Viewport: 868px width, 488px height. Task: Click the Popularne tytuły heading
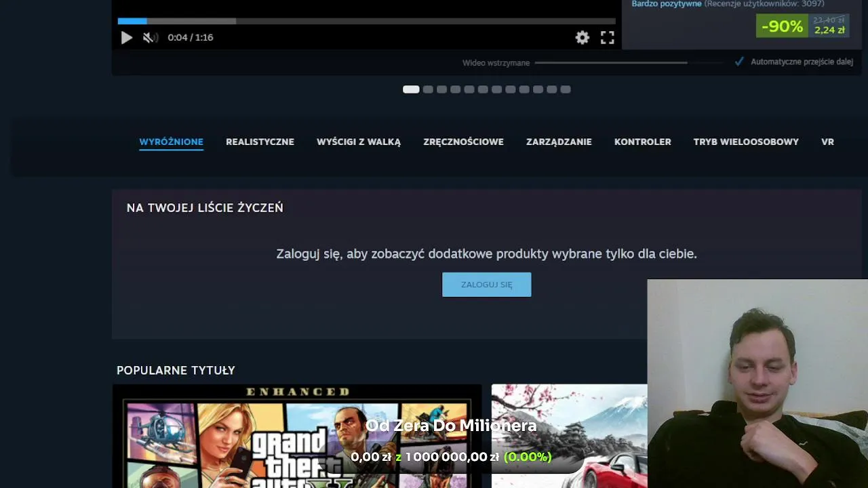point(176,370)
